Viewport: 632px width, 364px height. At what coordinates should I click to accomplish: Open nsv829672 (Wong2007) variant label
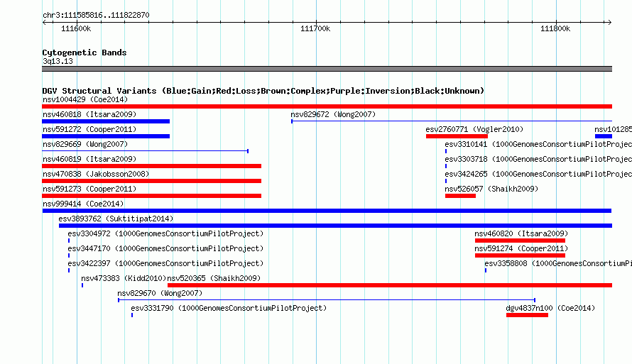[x=333, y=114]
